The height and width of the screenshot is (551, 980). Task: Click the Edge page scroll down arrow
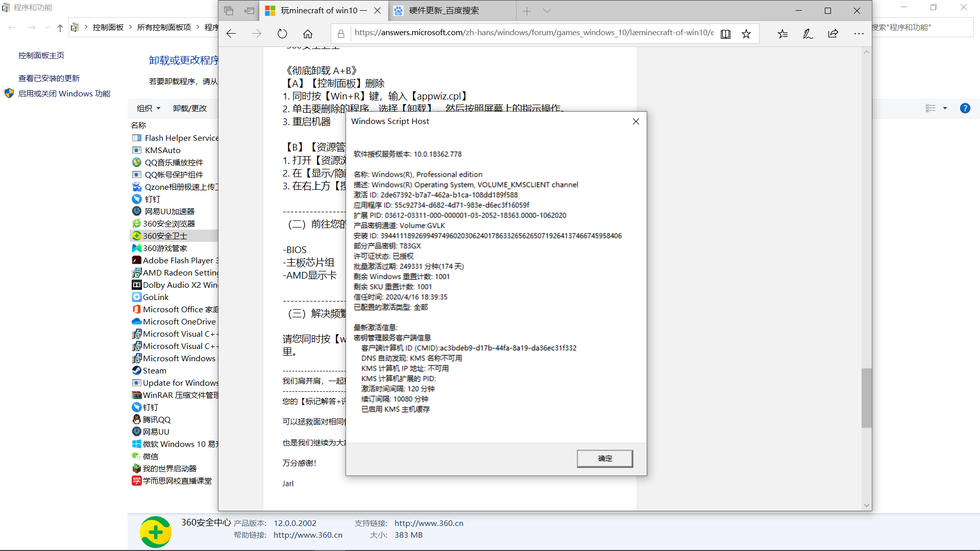click(866, 506)
